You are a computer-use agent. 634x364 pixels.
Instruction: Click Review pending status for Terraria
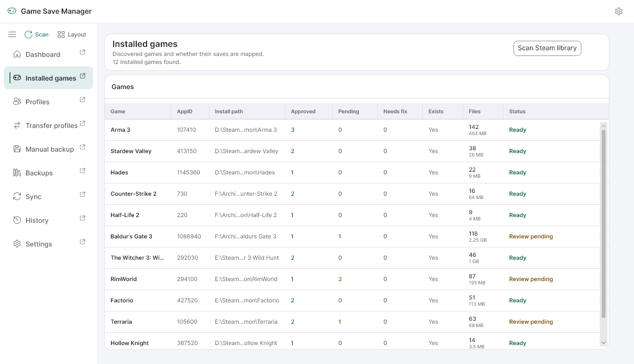pyautogui.click(x=531, y=322)
